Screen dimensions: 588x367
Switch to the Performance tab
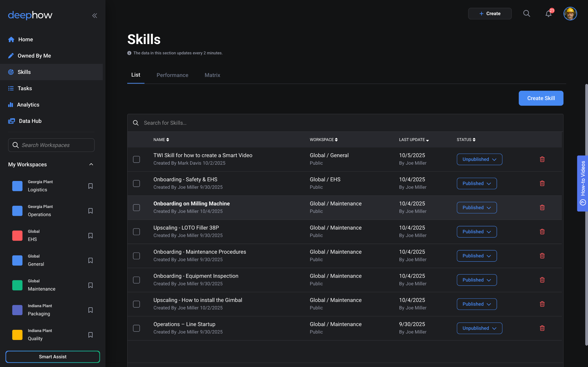pyautogui.click(x=172, y=75)
